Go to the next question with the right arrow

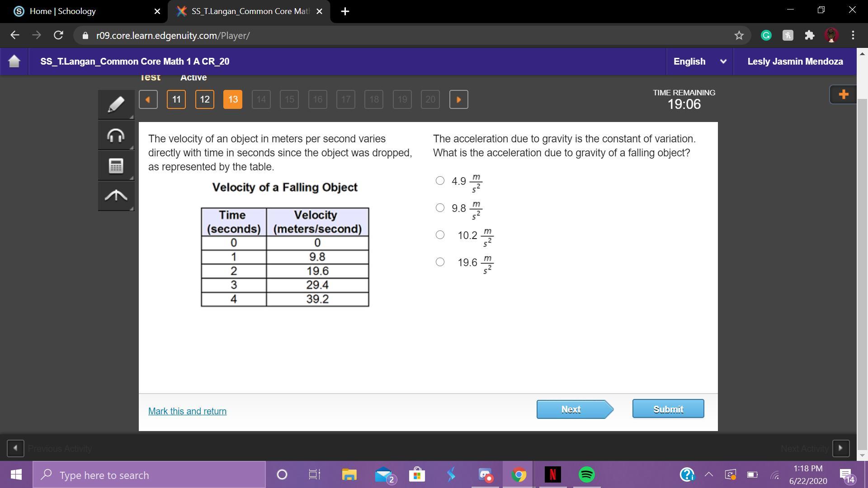458,99
